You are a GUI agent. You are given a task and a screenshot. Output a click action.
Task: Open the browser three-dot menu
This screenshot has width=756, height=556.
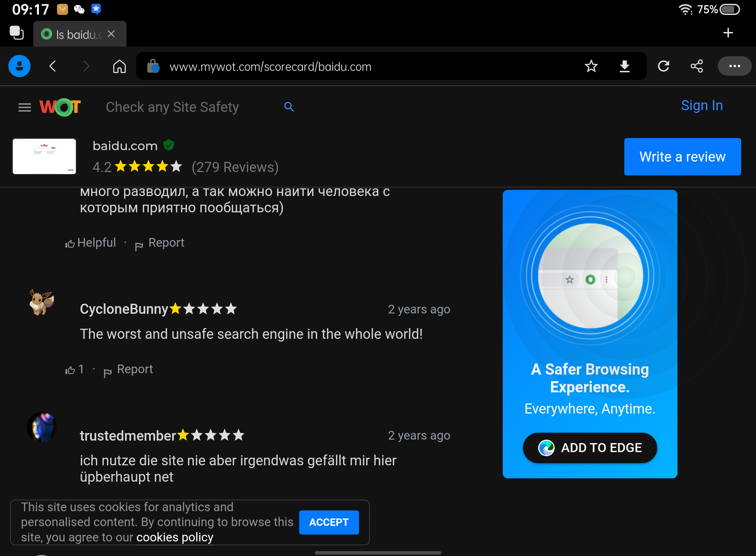(x=734, y=66)
